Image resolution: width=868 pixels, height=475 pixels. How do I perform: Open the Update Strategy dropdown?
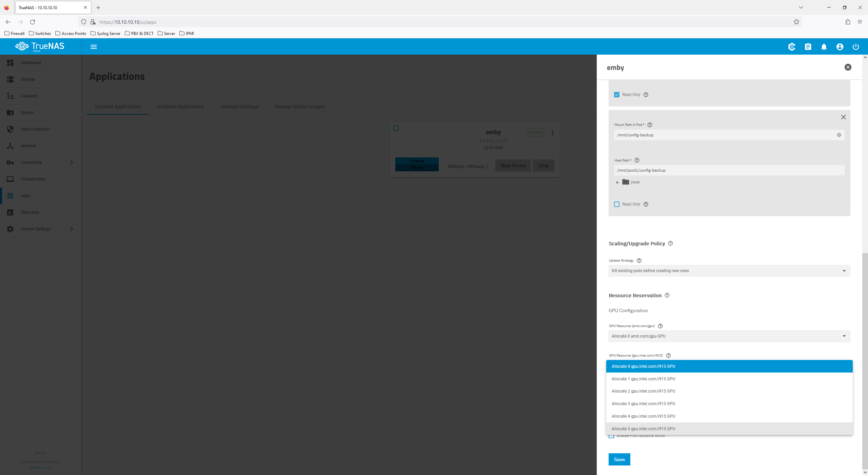(729, 270)
